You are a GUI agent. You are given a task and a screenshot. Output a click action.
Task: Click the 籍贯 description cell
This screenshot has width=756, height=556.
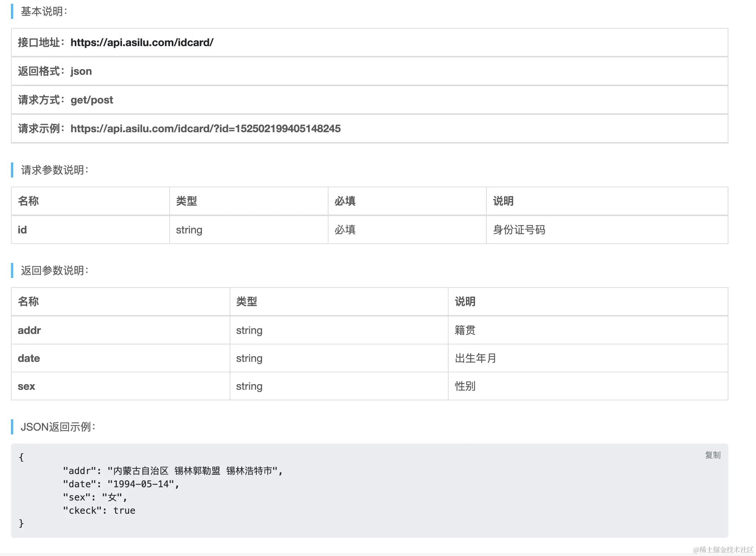465,331
